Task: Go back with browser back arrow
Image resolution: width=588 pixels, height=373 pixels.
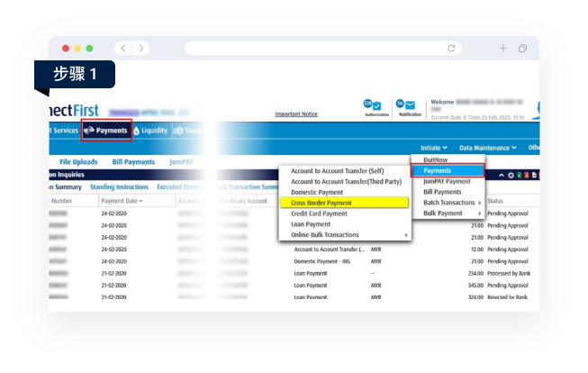Action: click(x=123, y=48)
